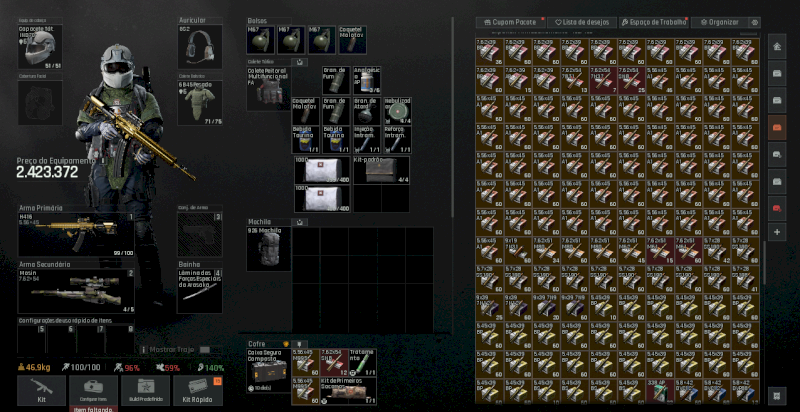
Task: Select the 7.62x54 SNB stack of 25
Action: click(632, 80)
